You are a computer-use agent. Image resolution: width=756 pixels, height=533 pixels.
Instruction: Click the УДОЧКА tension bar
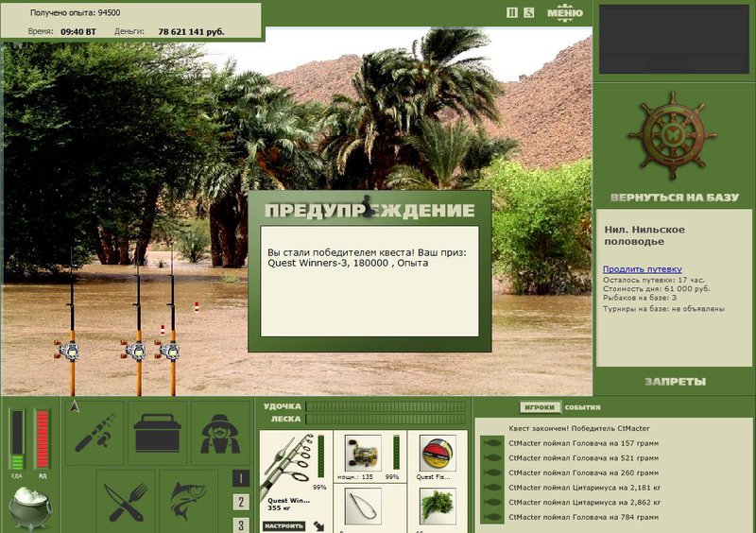click(386, 406)
